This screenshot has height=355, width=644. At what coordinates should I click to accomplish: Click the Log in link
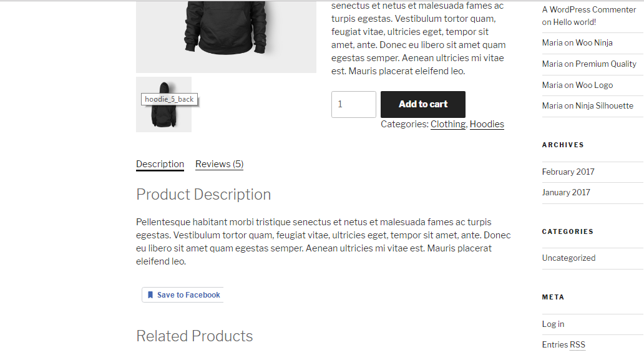point(553,324)
